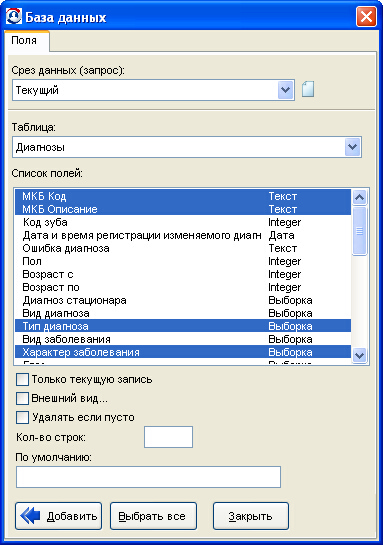Click Integer type of Код зуба

(x=285, y=222)
